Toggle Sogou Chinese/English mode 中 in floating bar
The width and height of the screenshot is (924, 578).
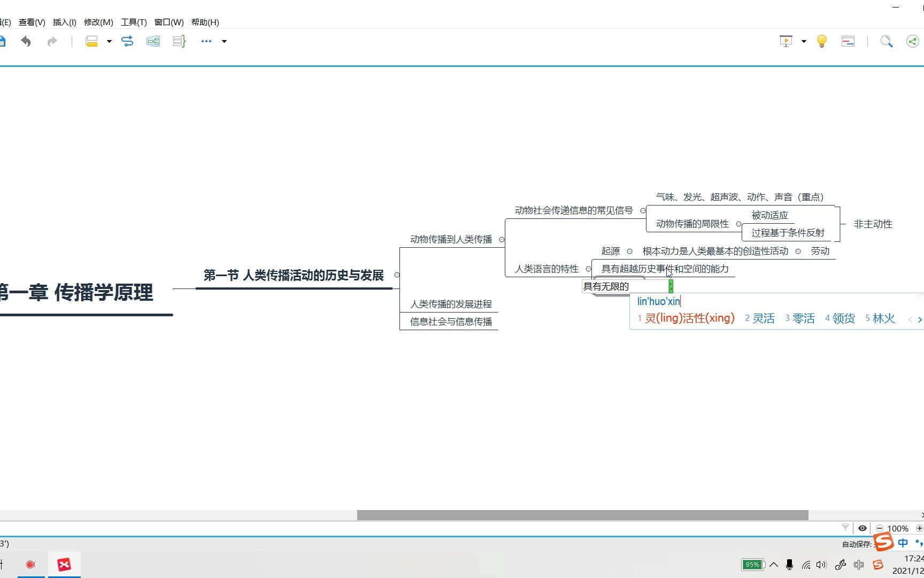click(903, 543)
